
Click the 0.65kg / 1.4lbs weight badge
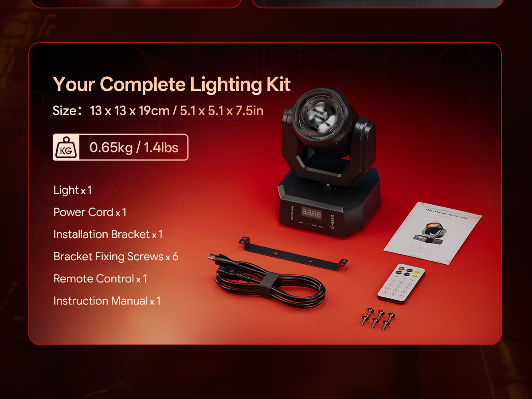point(120,147)
